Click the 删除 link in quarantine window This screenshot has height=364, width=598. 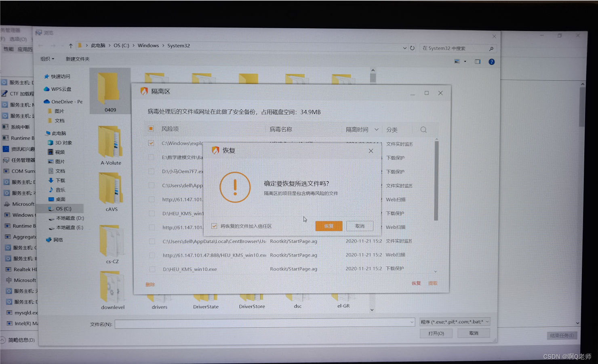[150, 285]
